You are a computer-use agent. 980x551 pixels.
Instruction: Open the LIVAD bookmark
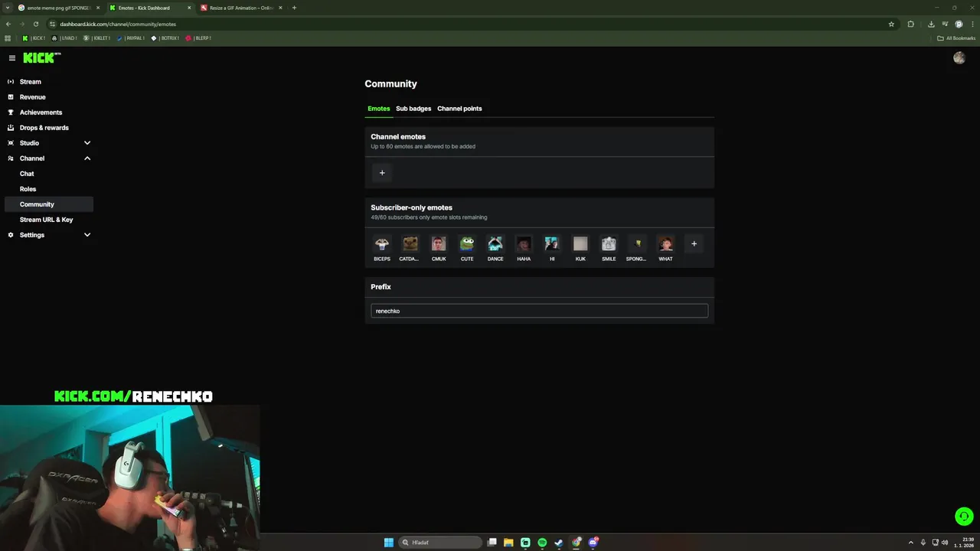pyautogui.click(x=64, y=38)
